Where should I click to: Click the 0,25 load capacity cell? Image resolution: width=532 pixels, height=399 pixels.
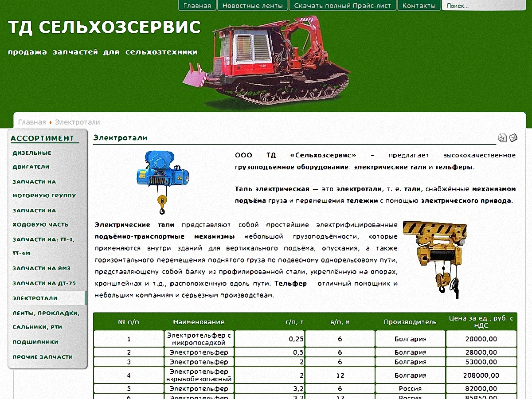pyautogui.click(x=270, y=339)
